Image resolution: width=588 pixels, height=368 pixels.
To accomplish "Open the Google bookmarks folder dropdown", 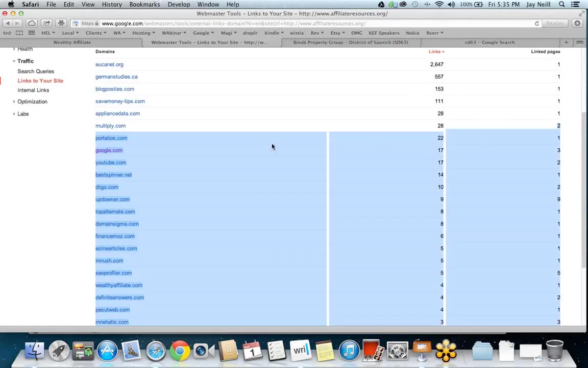I will tap(203, 33).
